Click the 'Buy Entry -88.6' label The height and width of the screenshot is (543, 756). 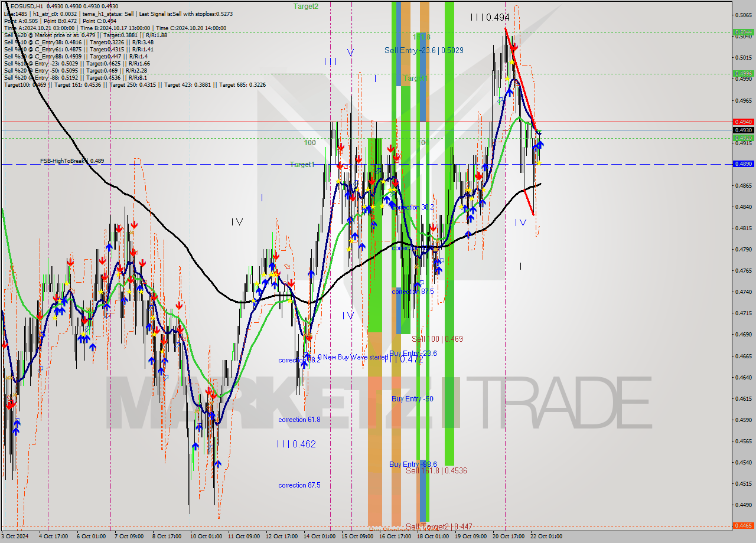(x=413, y=464)
